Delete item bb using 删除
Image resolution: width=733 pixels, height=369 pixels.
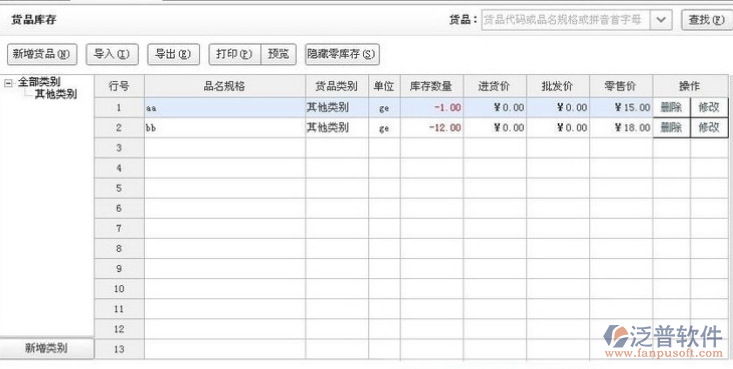(x=671, y=128)
